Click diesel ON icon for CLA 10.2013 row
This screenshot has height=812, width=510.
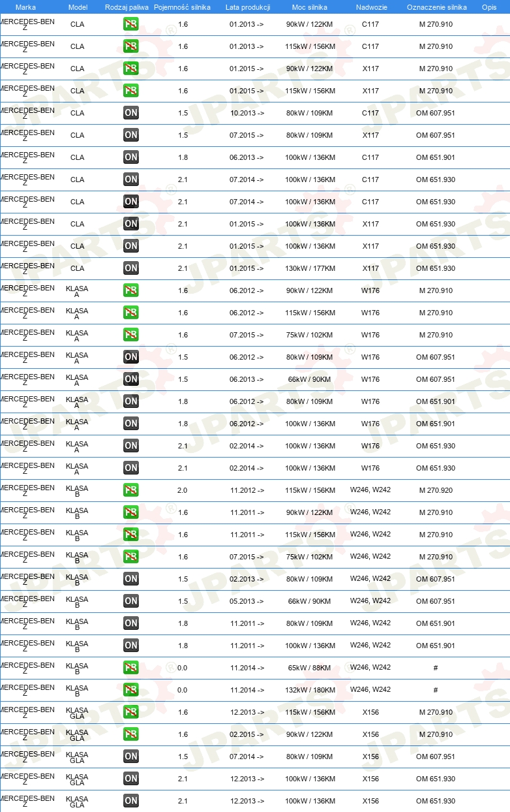(x=130, y=113)
